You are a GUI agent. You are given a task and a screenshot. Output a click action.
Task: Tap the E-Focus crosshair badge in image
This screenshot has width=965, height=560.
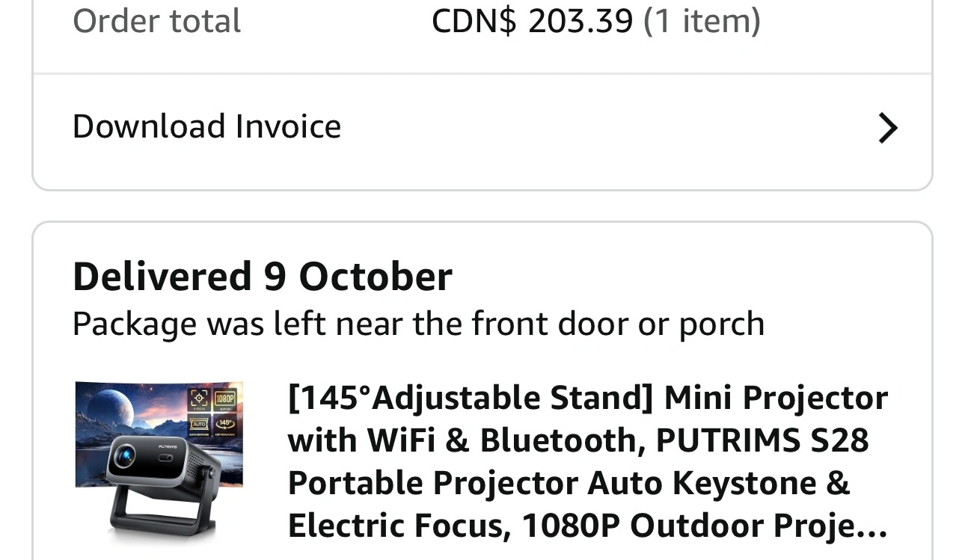point(199,399)
